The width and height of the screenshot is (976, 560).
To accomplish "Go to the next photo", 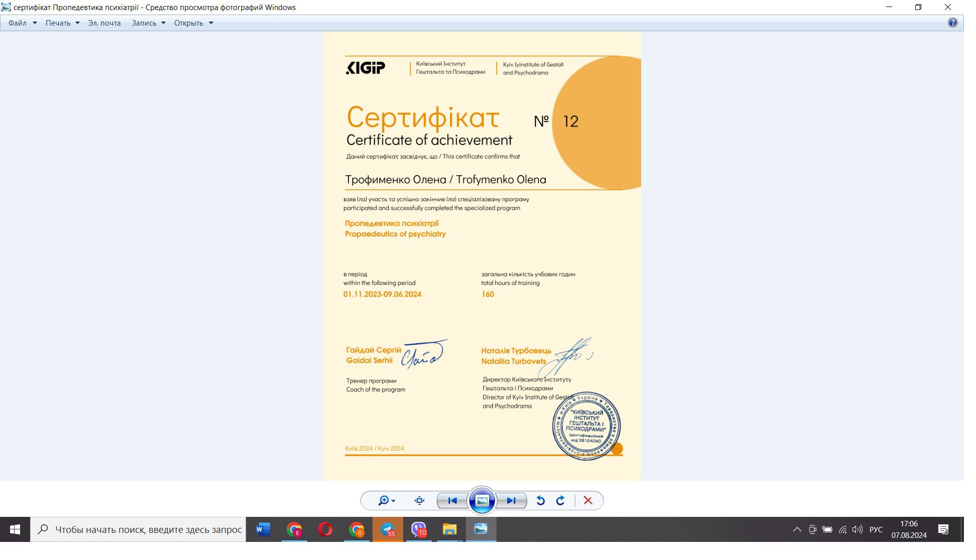I will pos(511,500).
